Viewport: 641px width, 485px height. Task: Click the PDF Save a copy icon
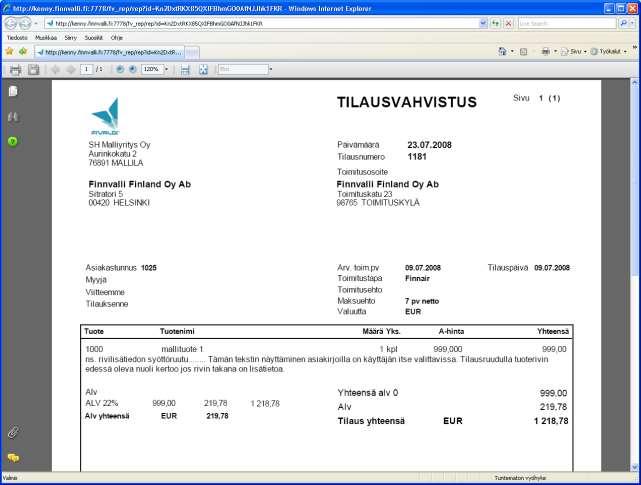34,70
